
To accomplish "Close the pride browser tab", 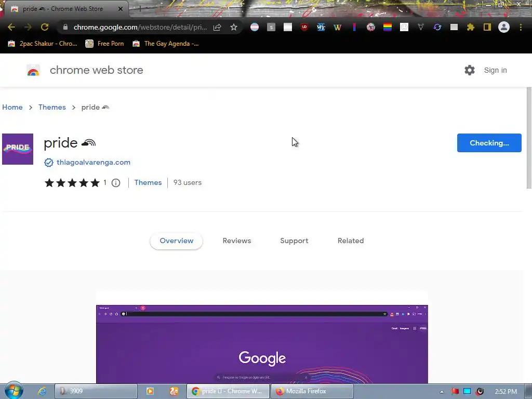I will pyautogui.click(x=121, y=9).
